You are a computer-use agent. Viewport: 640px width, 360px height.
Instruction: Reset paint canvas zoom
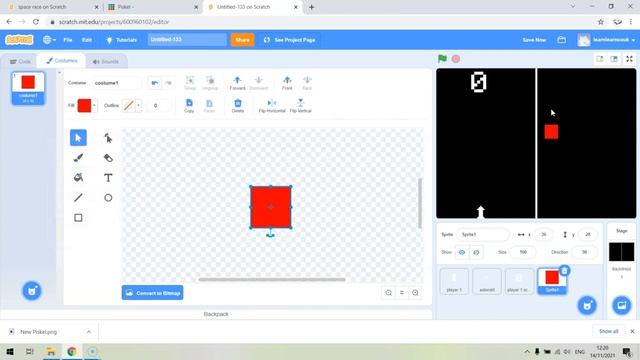(402, 293)
